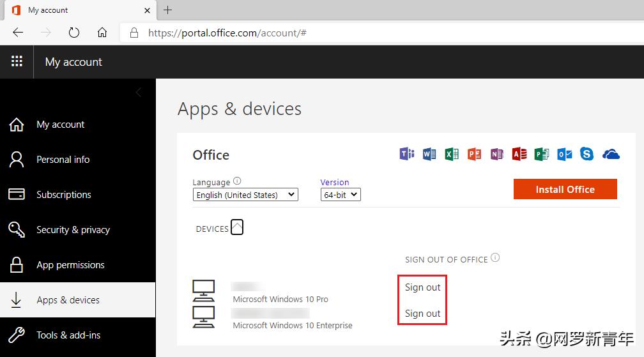Click the OneDrive cloud icon
This screenshot has width=644, height=357.
click(611, 155)
